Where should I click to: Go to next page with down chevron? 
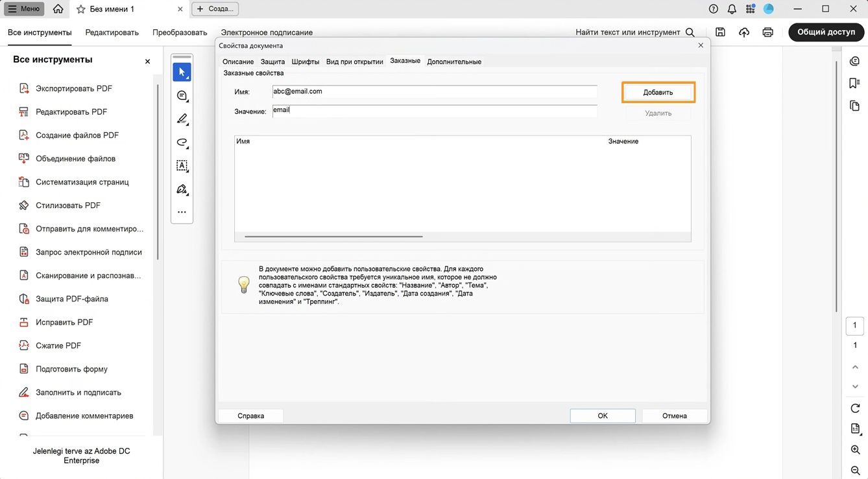tap(855, 387)
